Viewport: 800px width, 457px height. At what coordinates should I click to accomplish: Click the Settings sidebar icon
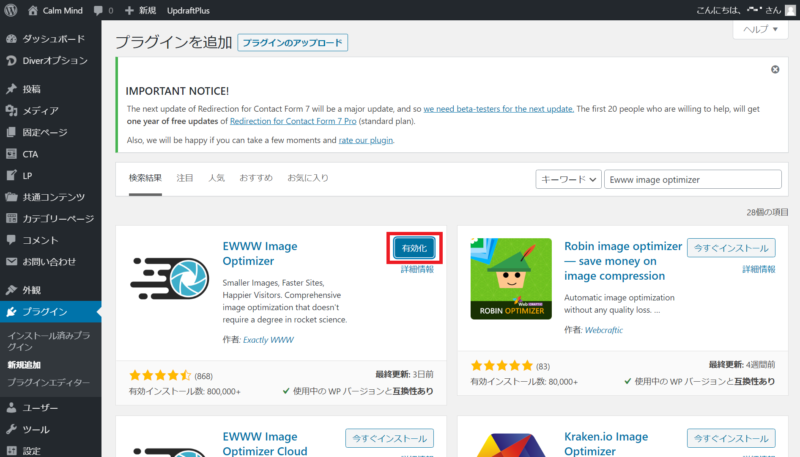point(11,451)
